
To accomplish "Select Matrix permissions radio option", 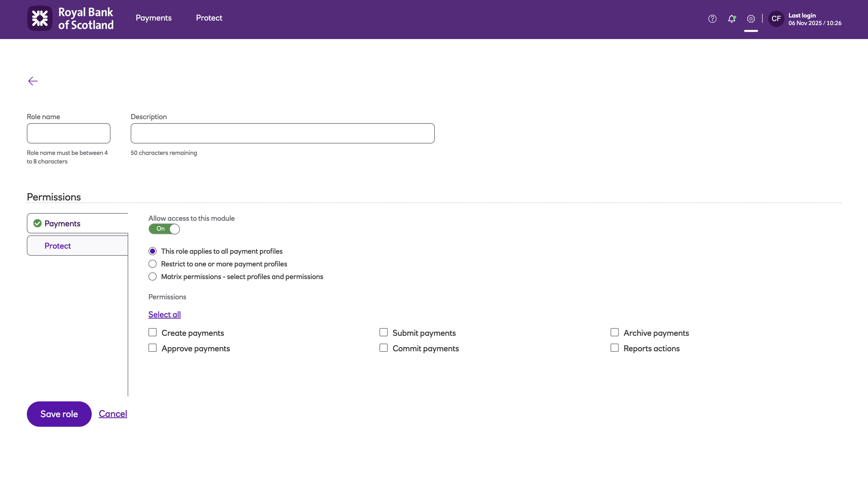I will (x=153, y=277).
